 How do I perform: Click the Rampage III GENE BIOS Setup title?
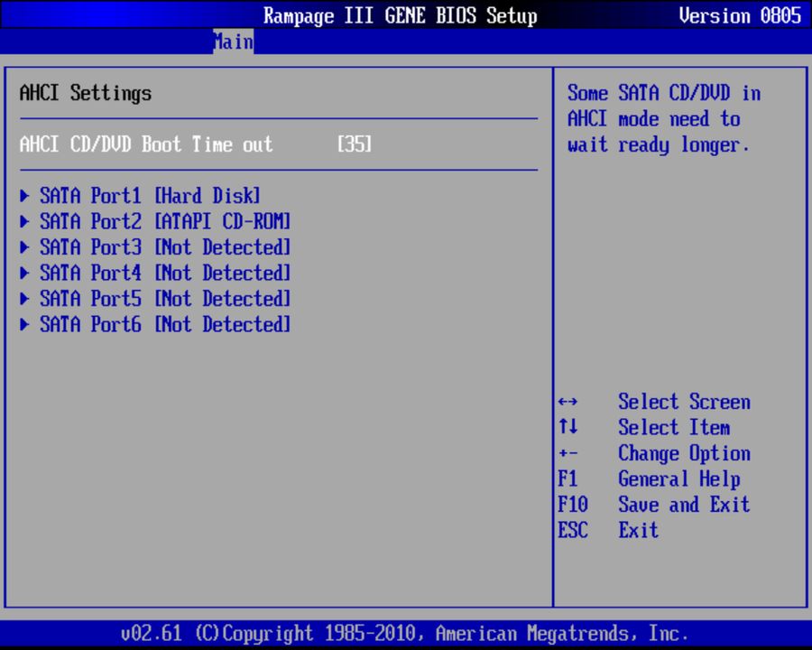coord(401,15)
